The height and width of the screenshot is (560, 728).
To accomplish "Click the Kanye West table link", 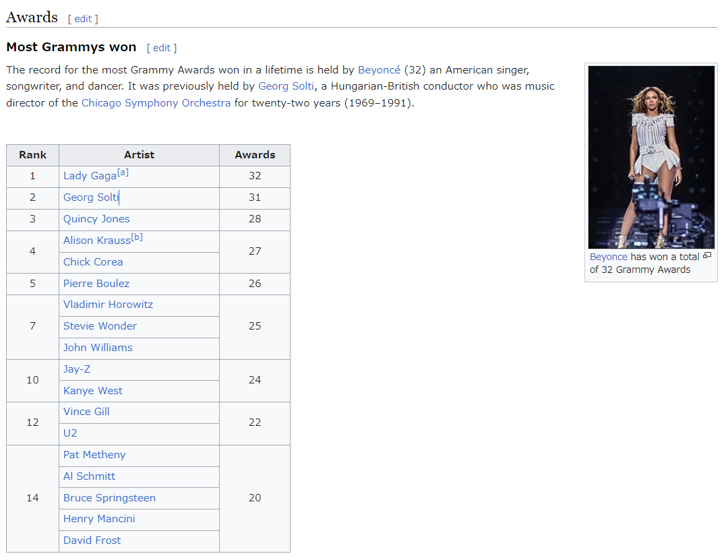I will coord(93,391).
